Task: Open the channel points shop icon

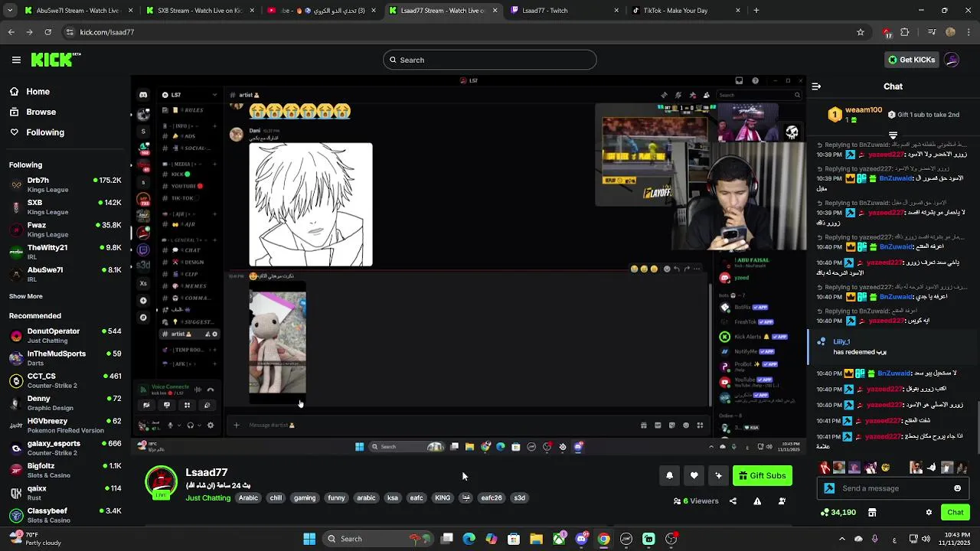Action: (872, 512)
